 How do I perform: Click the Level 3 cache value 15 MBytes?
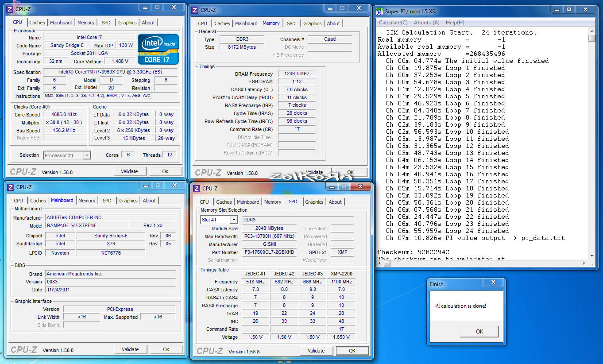[x=135, y=138]
